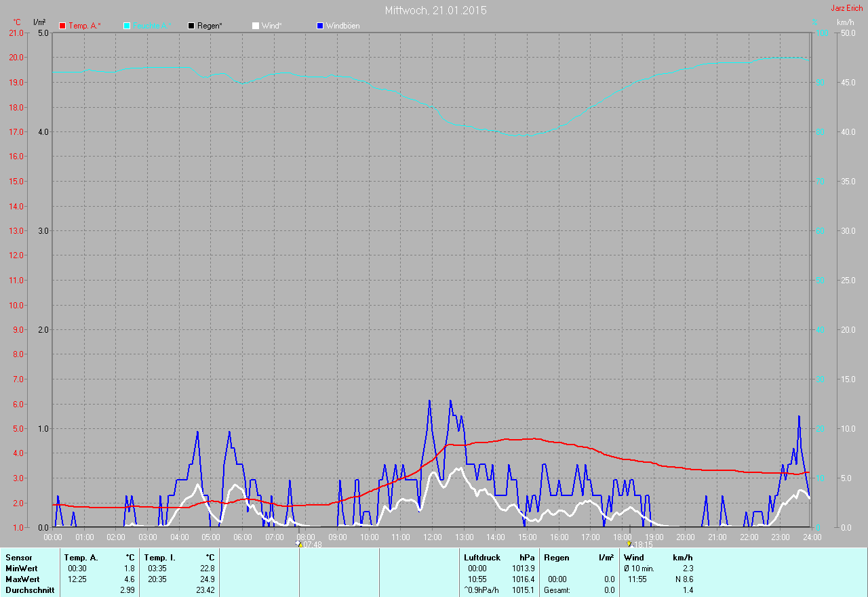Click the Temp. I. column header
The height and width of the screenshot is (597, 868).
(x=159, y=558)
